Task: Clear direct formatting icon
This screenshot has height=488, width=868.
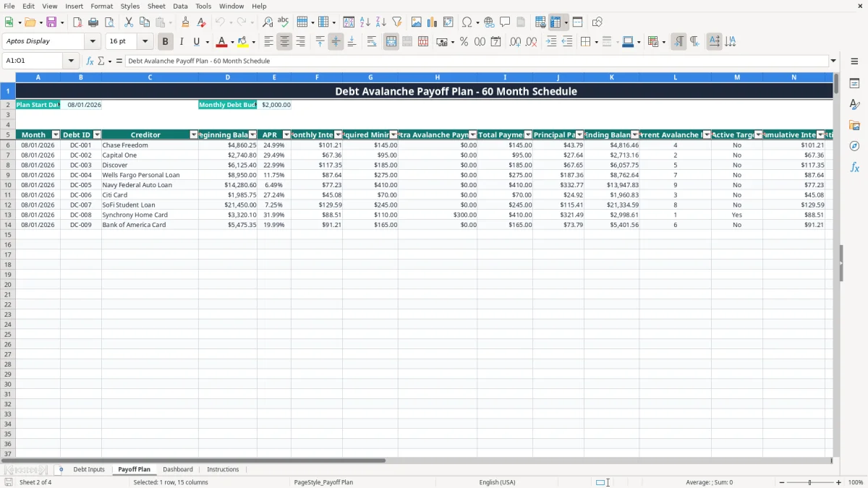Action: pos(201,22)
